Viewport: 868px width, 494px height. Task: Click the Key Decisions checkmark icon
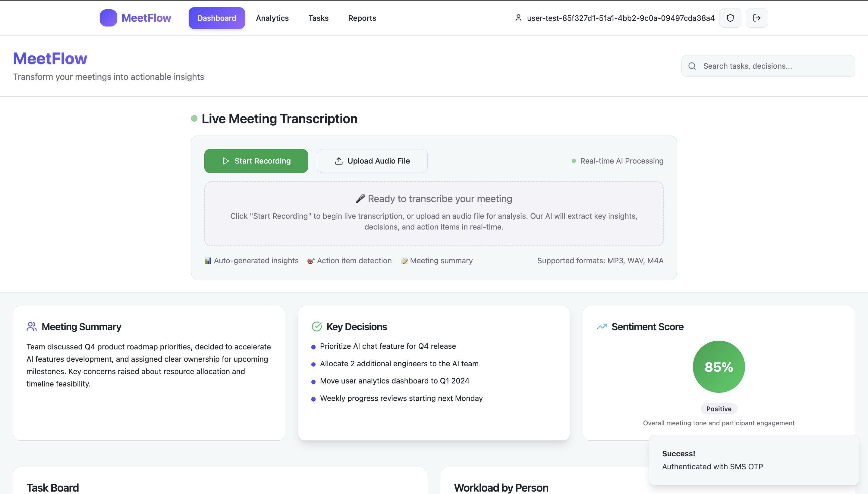(316, 327)
